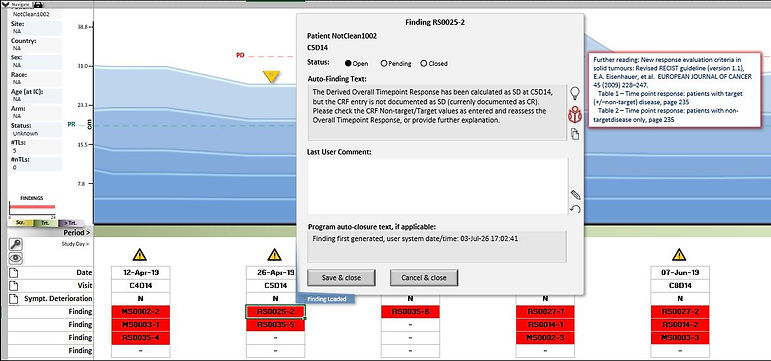This screenshot has width=771, height=361.
Task: Click the visit cell C8D14
Action: click(x=680, y=285)
